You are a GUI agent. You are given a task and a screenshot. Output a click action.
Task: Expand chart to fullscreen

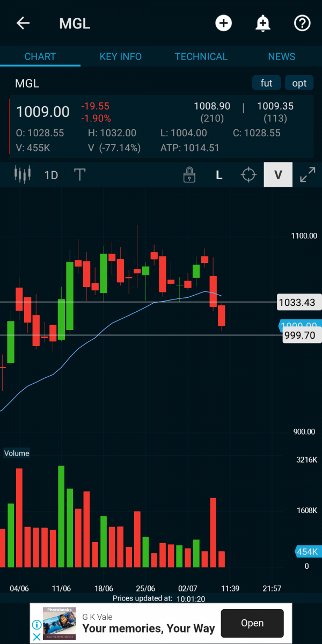pyautogui.click(x=308, y=175)
